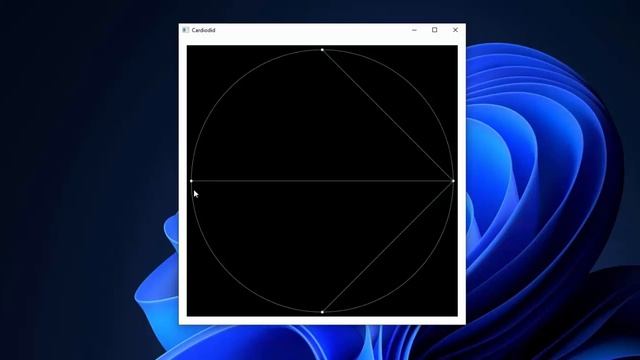
Task: Minimize the Cardiodid window
Action: point(414,30)
